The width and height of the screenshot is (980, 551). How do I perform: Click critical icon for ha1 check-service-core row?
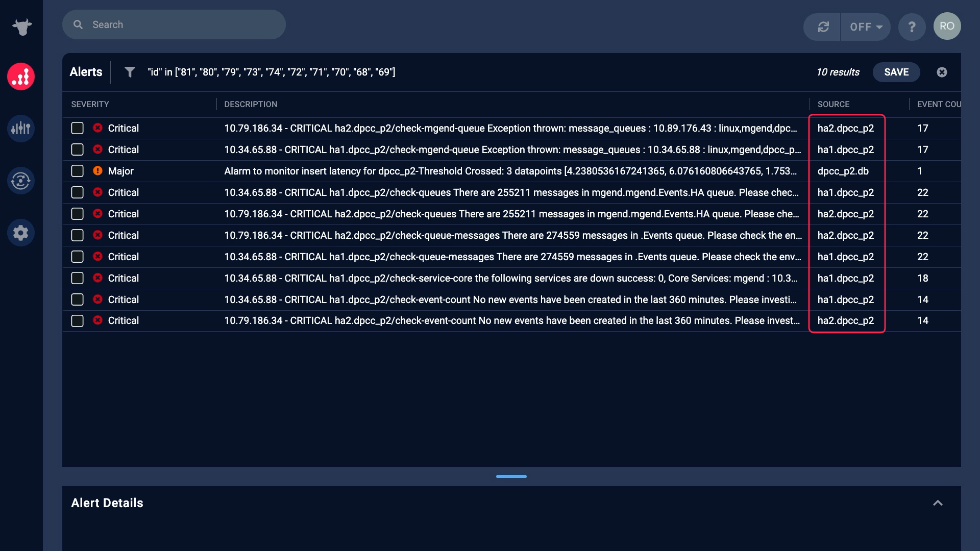(98, 278)
